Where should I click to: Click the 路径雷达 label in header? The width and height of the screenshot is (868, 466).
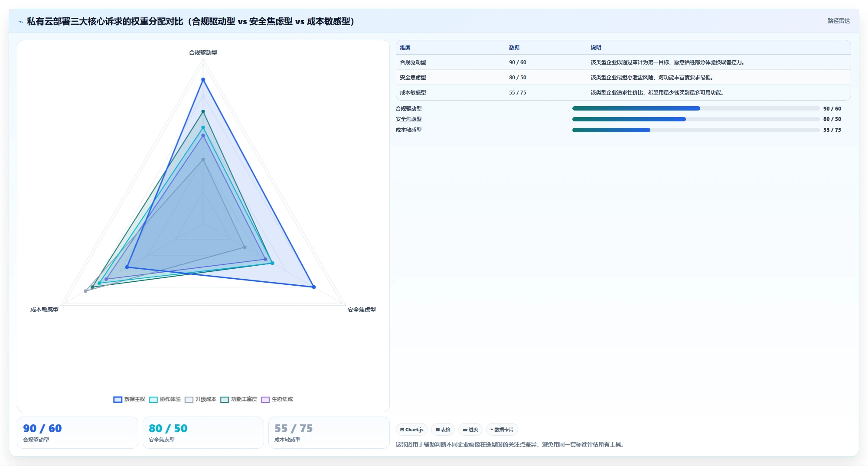click(839, 21)
